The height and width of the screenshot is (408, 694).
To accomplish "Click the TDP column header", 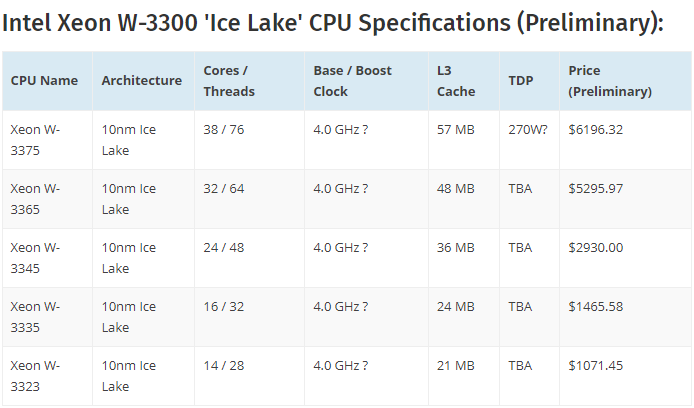I will click(x=520, y=81).
